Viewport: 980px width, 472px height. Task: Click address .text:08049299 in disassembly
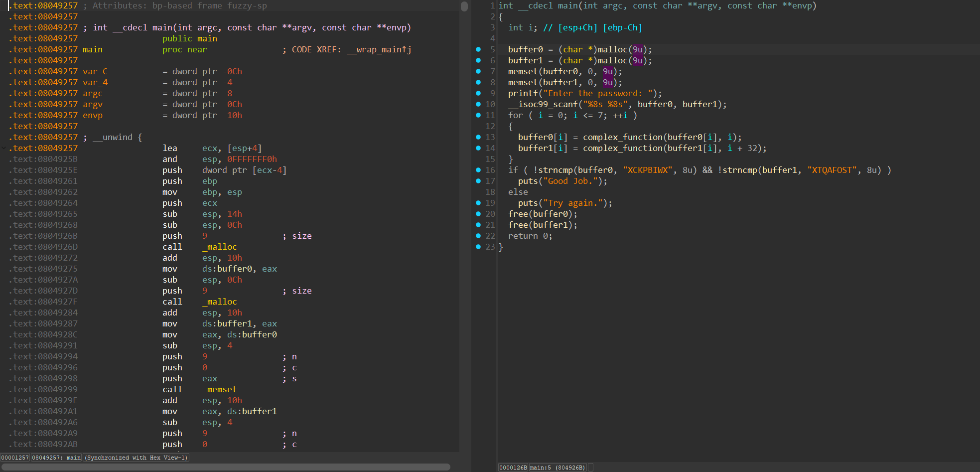[43, 389]
